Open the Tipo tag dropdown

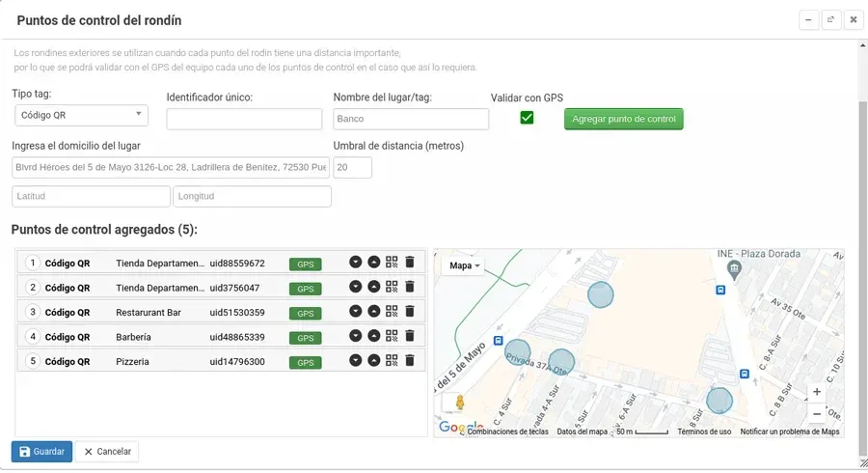point(81,115)
